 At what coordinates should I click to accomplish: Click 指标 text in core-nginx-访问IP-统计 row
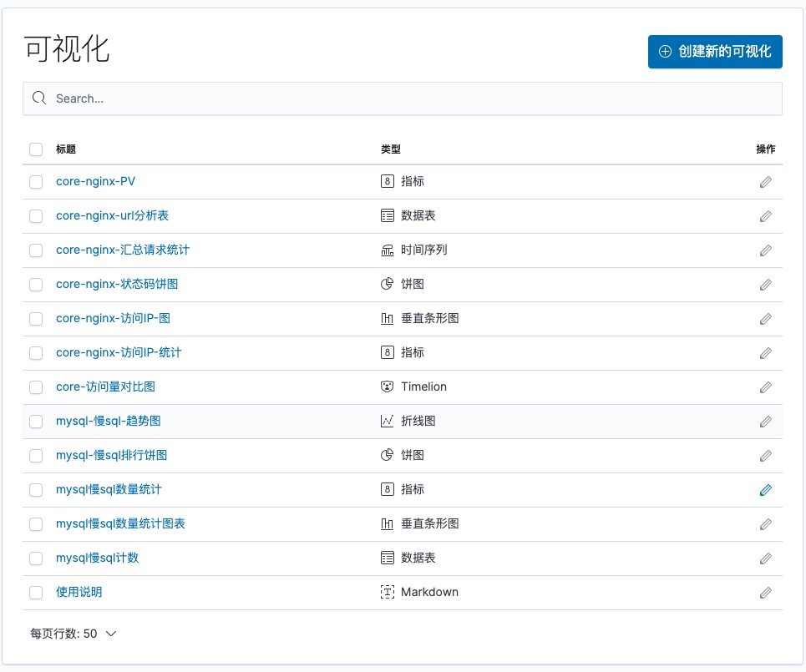(413, 352)
